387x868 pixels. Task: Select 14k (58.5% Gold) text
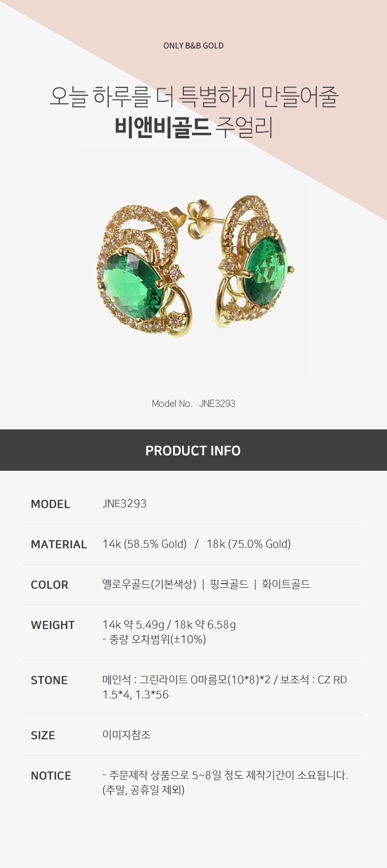[144, 544]
